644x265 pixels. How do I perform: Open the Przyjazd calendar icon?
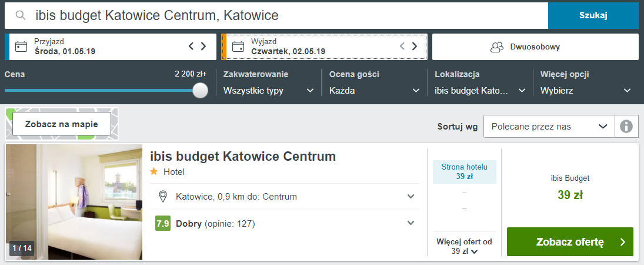21,47
